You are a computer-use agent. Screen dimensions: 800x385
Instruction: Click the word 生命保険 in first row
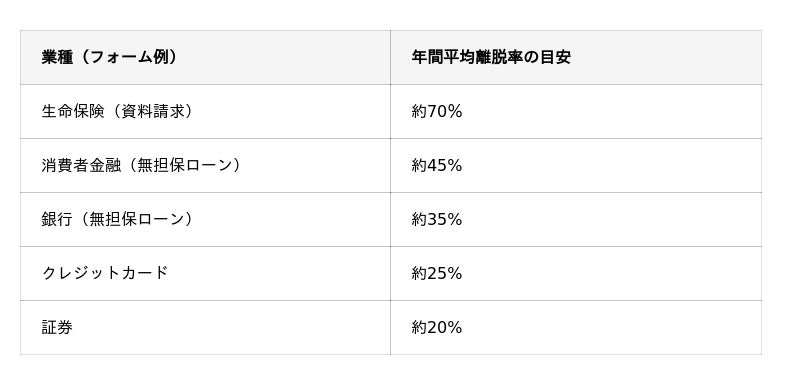point(73,112)
